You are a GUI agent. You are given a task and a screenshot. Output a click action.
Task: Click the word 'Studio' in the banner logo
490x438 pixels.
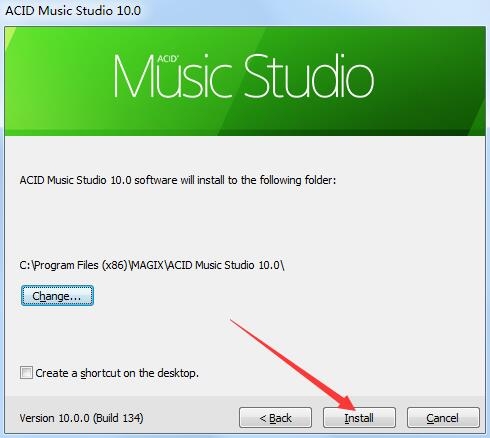coord(309,77)
